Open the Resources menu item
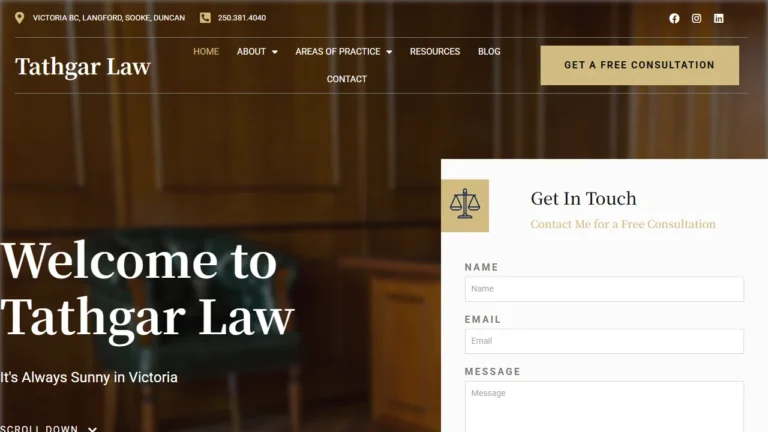Screen dimensions: 768x432 click(x=435, y=51)
